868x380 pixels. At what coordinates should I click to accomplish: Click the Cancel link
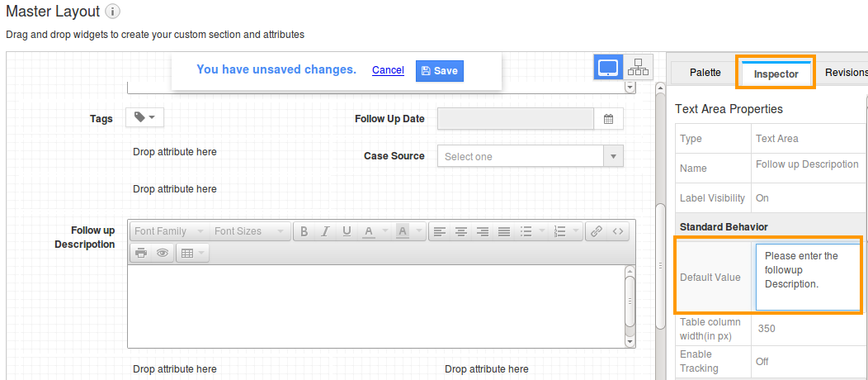click(388, 70)
